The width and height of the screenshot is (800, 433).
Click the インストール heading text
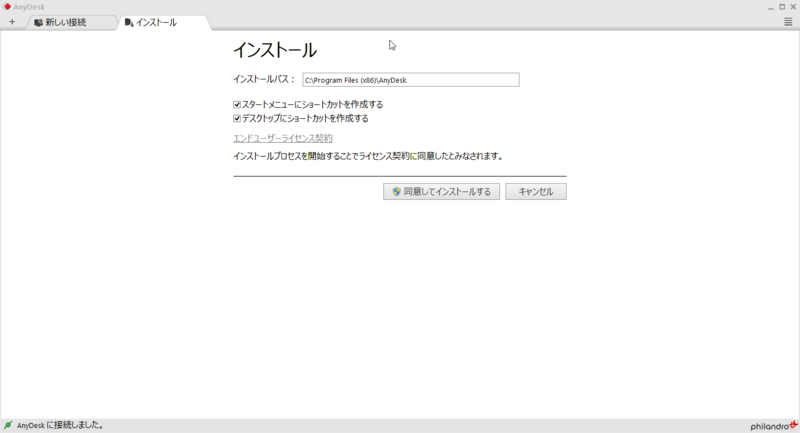coord(275,50)
